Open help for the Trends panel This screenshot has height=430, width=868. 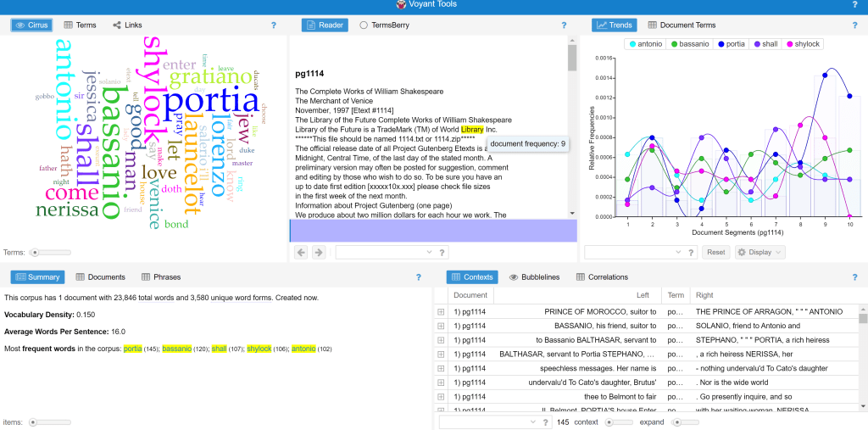[x=854, y=25]
